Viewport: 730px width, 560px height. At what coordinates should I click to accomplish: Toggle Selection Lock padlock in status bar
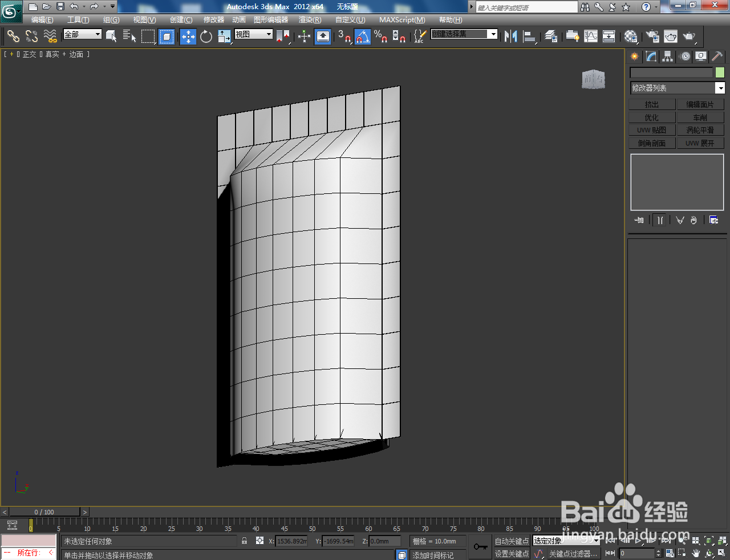click(245, 541)
